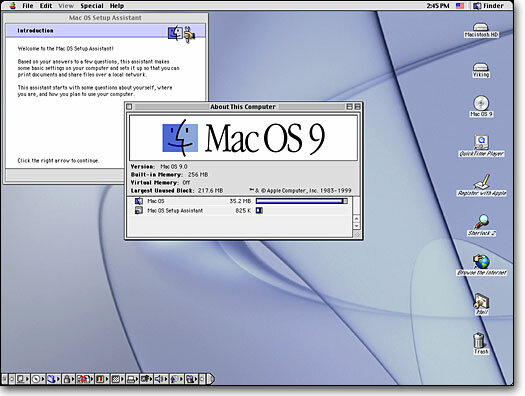Select the Sherlock 2 icon
The width and height of the screenshot is (525, 396).
coord(481,225)
